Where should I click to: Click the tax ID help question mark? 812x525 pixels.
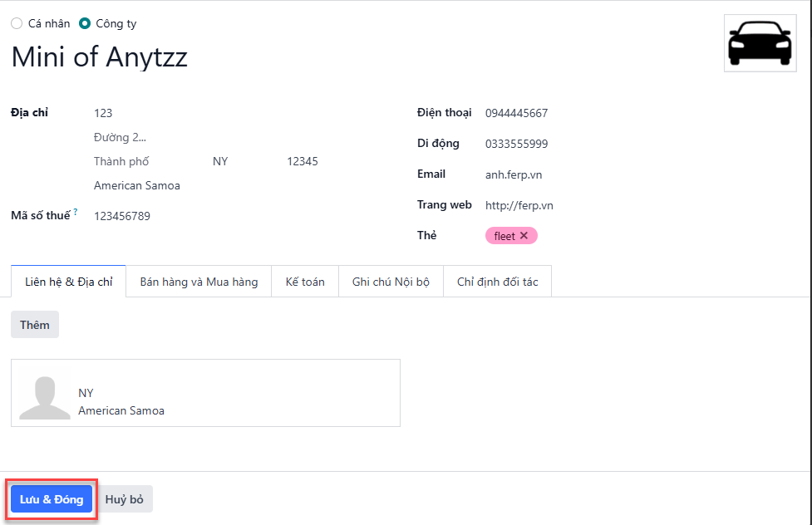click(x=76, y=211)
